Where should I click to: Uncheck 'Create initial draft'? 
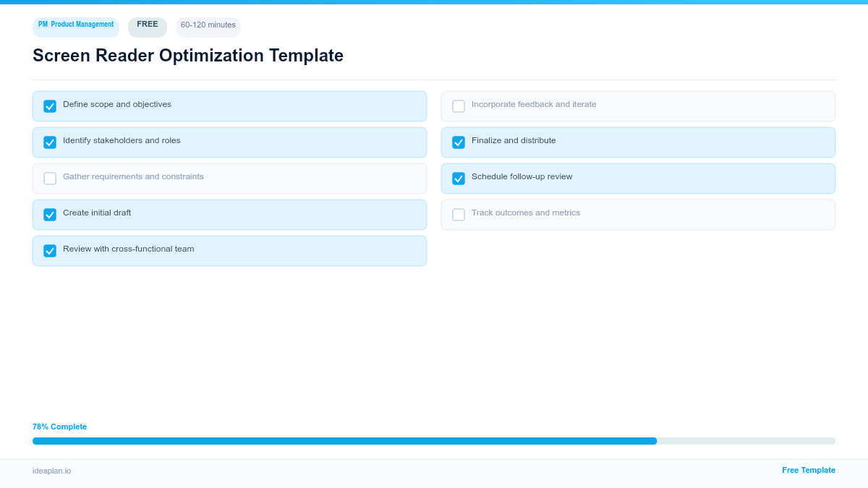coord(49,214)
